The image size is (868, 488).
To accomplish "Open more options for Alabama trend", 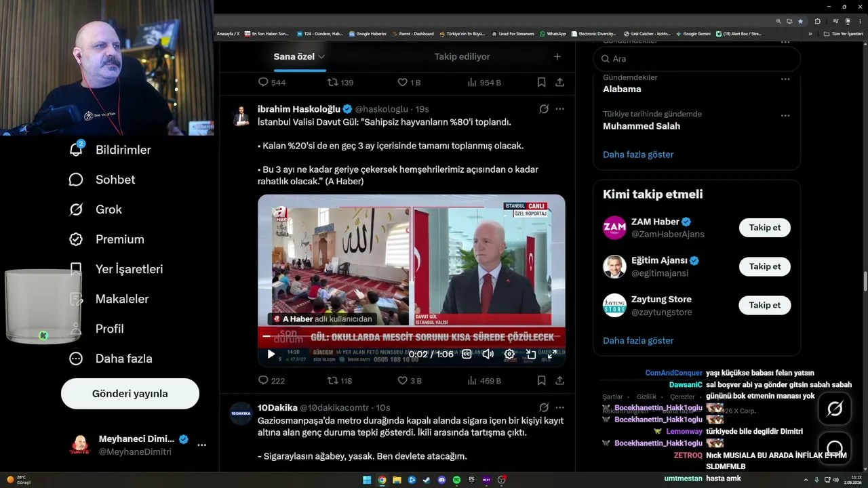I will coord(785,79).
